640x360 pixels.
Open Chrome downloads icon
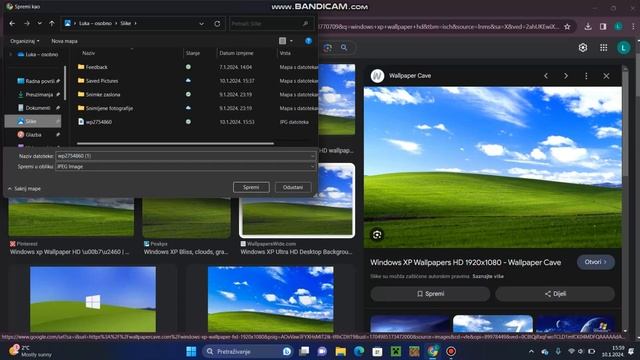coord(588,27)
